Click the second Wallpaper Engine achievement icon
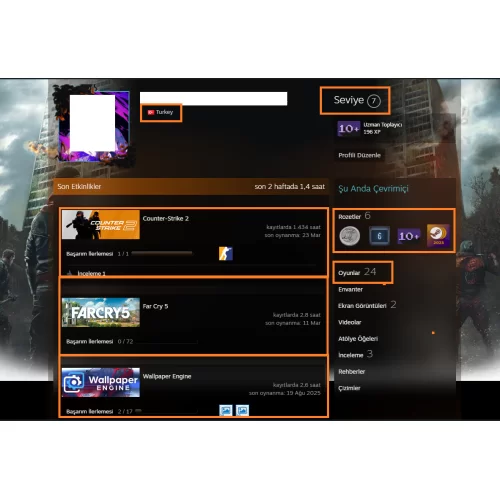500x500 pixels. (242, 410)
